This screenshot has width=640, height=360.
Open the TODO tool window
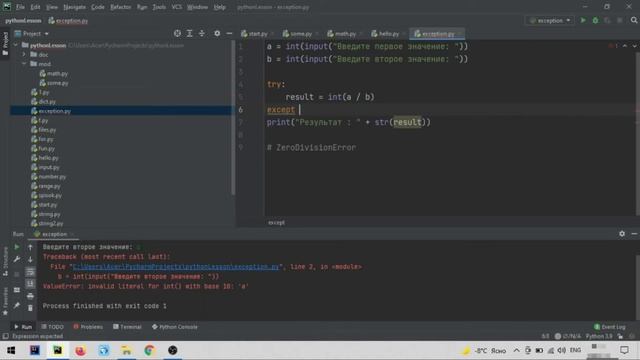coord(53,327)
